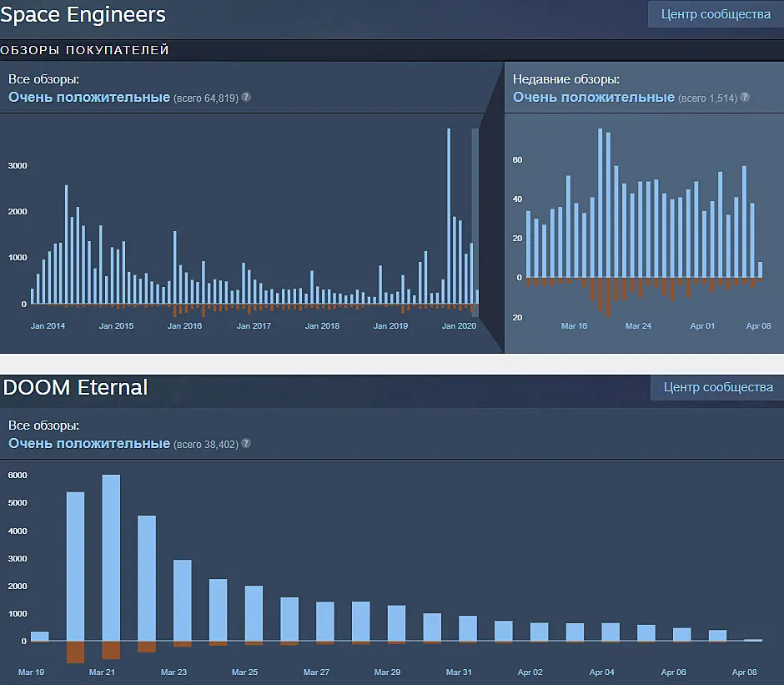784x685 pixels.
Task: Click Jan 2017 axis label
Action: point(254,325)
